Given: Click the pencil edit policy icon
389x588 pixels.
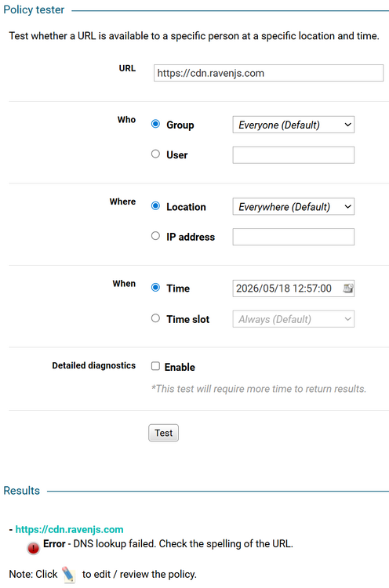Looking at the screenshot, I should [69, 574].
